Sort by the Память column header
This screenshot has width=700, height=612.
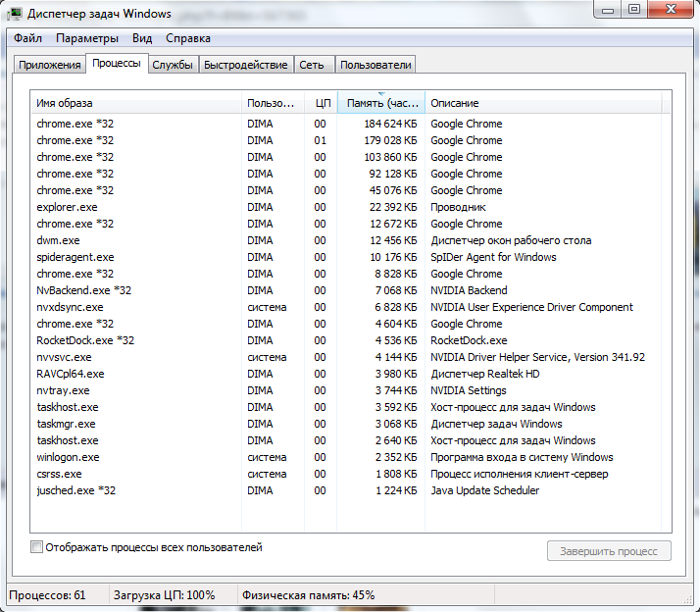[x=381, y=103]
